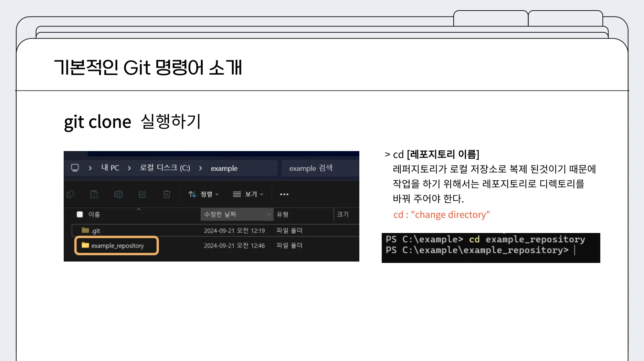Image resolution: width=644 pixels, height=361 pixels.
Task: Click the example 검색 search field
Action: pos(320,168)
